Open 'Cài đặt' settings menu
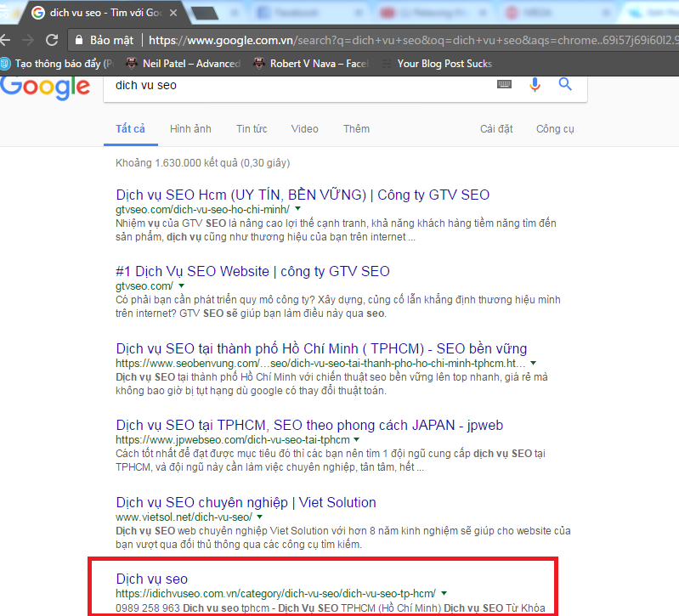The width and height of the screenshot is (679, 616). (x=496, y=129)
